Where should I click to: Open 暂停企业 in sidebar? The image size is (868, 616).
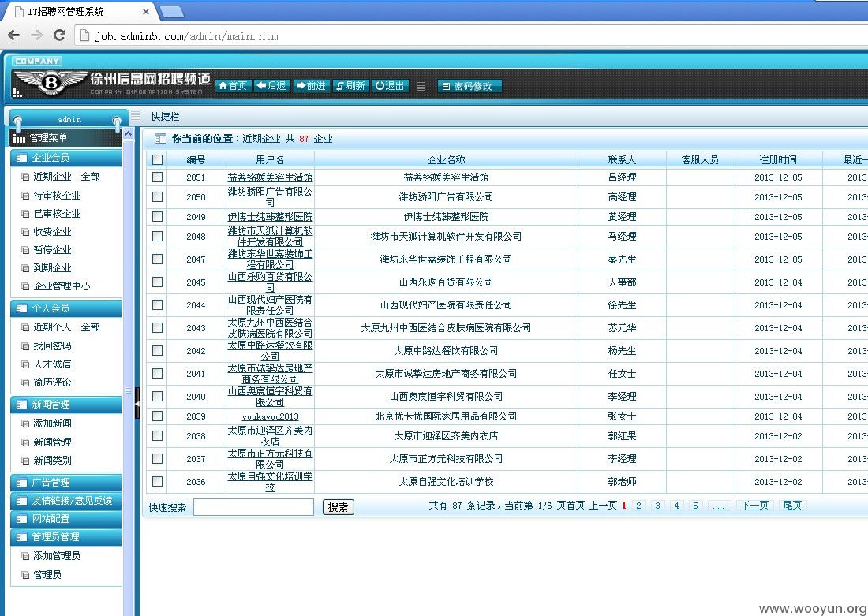52,249
